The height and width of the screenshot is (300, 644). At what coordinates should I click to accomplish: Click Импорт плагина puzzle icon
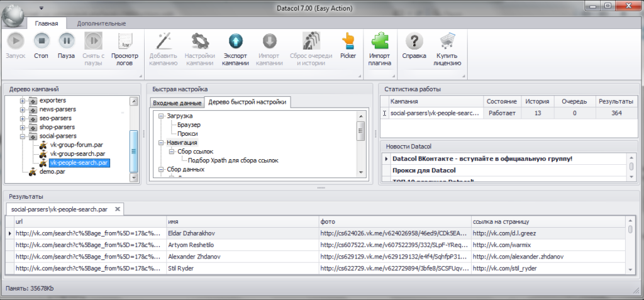[x=380, y=41]
